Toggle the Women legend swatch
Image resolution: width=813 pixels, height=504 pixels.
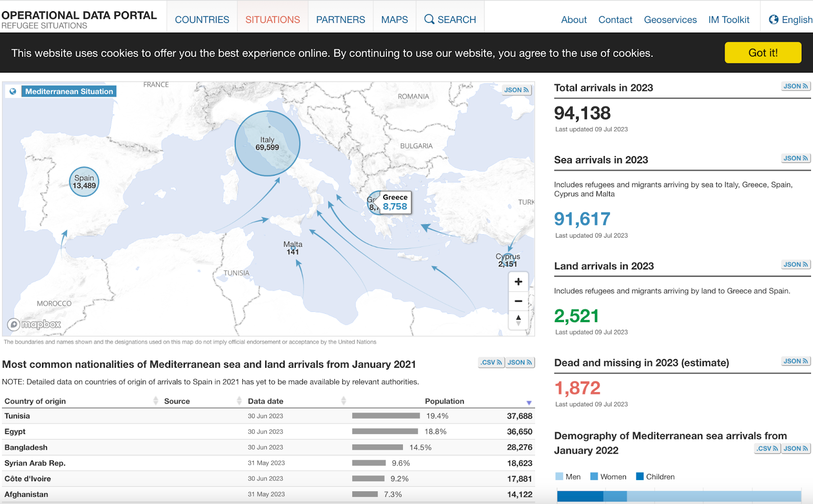594,477
